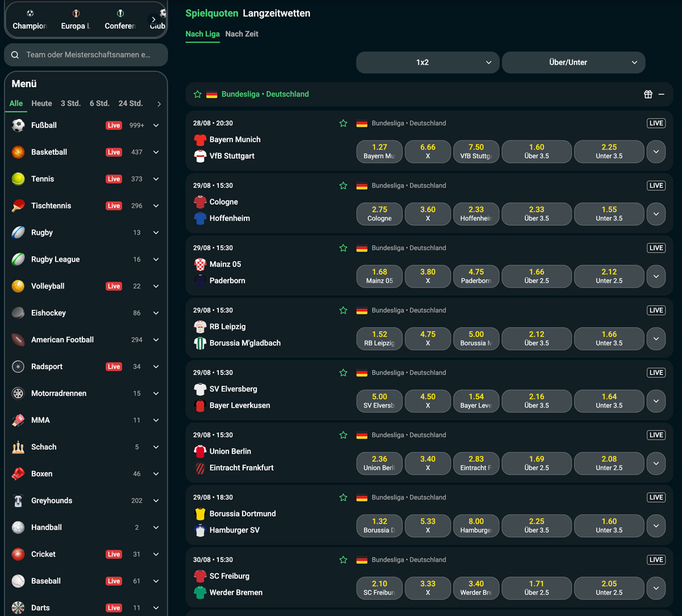This screenshot has height=616, width=682.
Task: Select 24 Std. time filter
Action: (x=130, y=103)
